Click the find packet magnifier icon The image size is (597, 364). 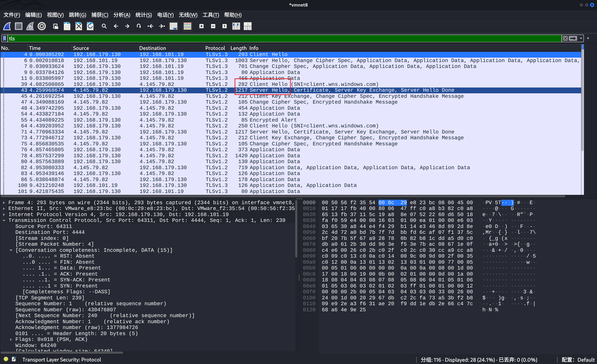click(x=104, y=26)
